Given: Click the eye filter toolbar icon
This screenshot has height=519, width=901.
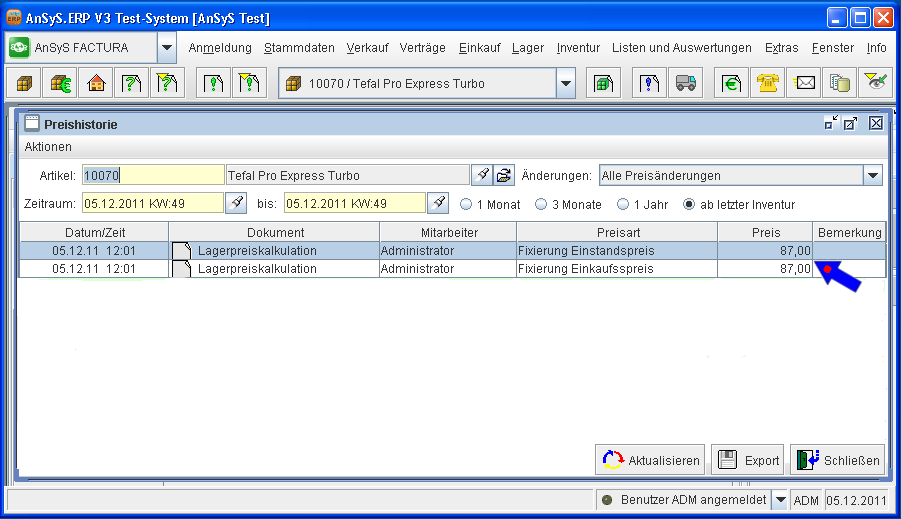Looking at the screenshot, I should [875, 84].
